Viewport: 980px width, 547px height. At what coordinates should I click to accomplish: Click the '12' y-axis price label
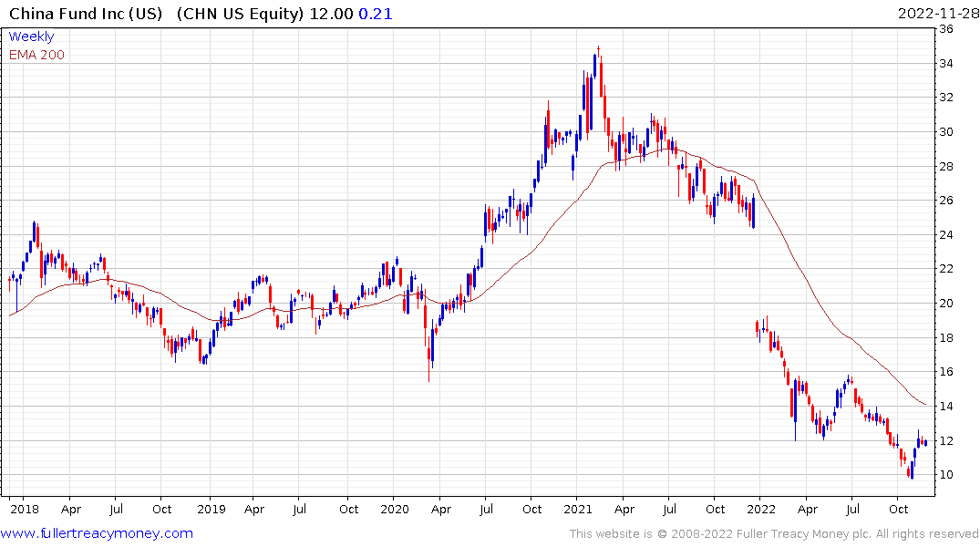click(946, 440)
